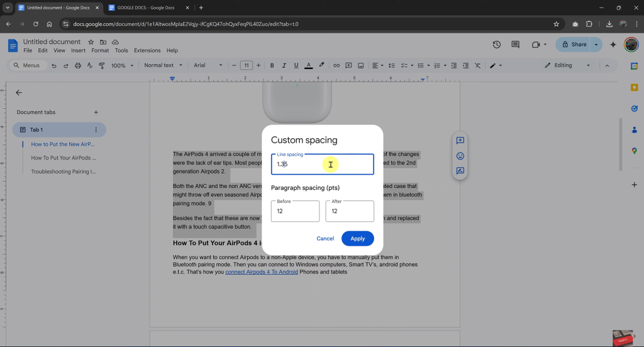Open the Editing mode dropdown
Viewport: 644px width, 347px height.
567,65
